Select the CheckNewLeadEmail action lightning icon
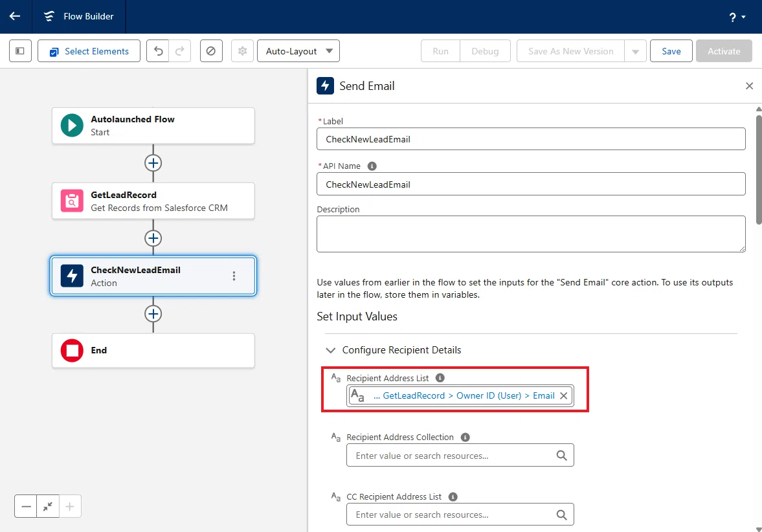Screen dimensions: 762x532 [72, 276]
